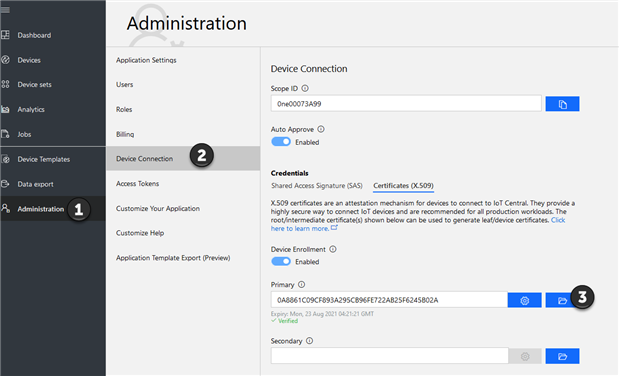Screen dimensions: 619x376
Task: Switch to Certificates (X.509) tab
Action: [x=403, y=186]
